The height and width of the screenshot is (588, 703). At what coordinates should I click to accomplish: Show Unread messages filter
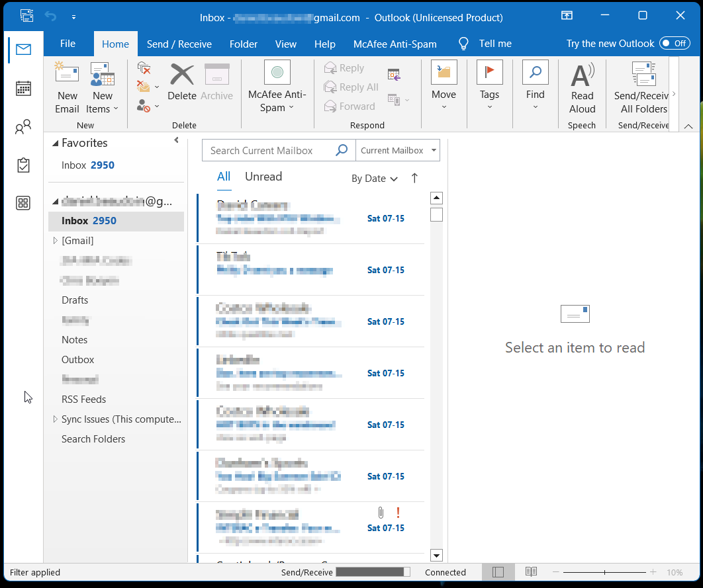[263, 177]
